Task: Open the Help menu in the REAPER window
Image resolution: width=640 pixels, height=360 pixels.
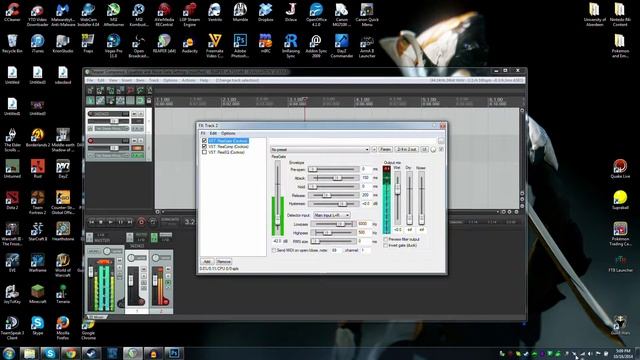Action: tap(204, 80)
